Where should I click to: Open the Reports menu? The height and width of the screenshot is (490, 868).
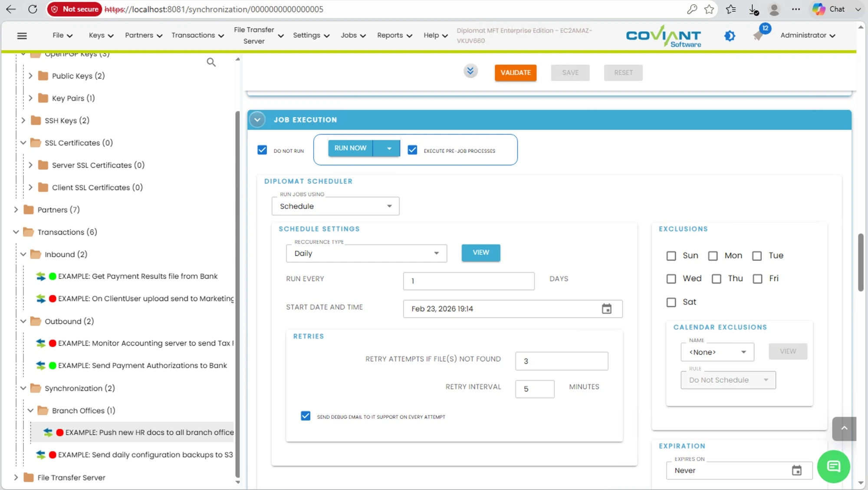point(394,36)
